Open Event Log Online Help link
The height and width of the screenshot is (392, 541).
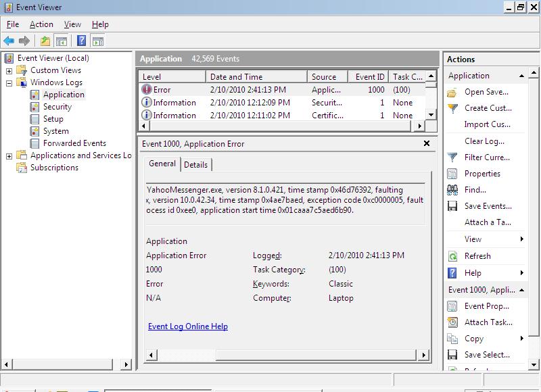[188, 326]
